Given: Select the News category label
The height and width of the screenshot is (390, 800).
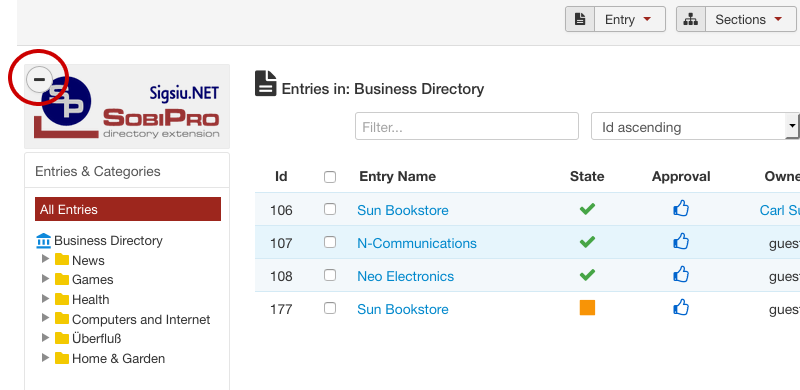Looking at the screenshot, I should [x=88, y=260].
